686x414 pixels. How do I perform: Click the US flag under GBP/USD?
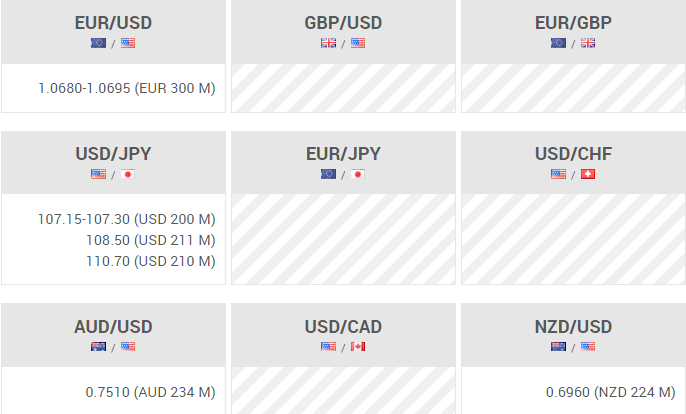coord(358,43)
